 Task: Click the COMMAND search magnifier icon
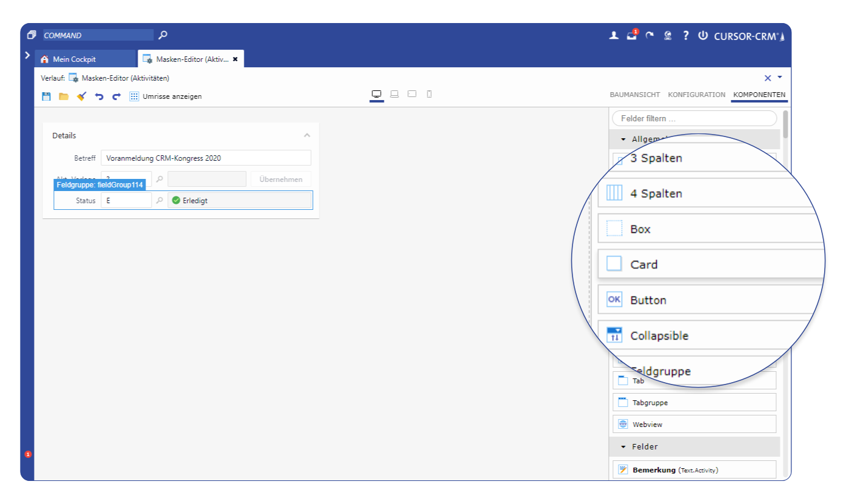pyautogui.click(x=163, y=35)
